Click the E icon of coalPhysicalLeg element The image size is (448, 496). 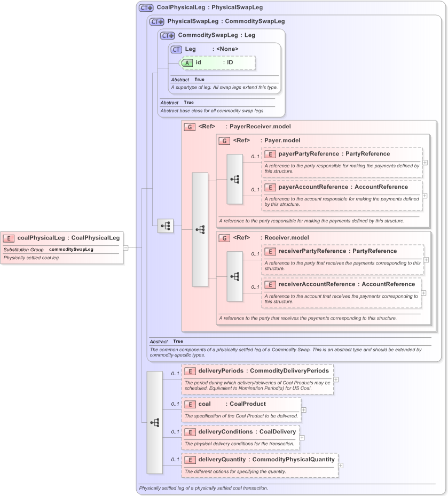(9, 238)
